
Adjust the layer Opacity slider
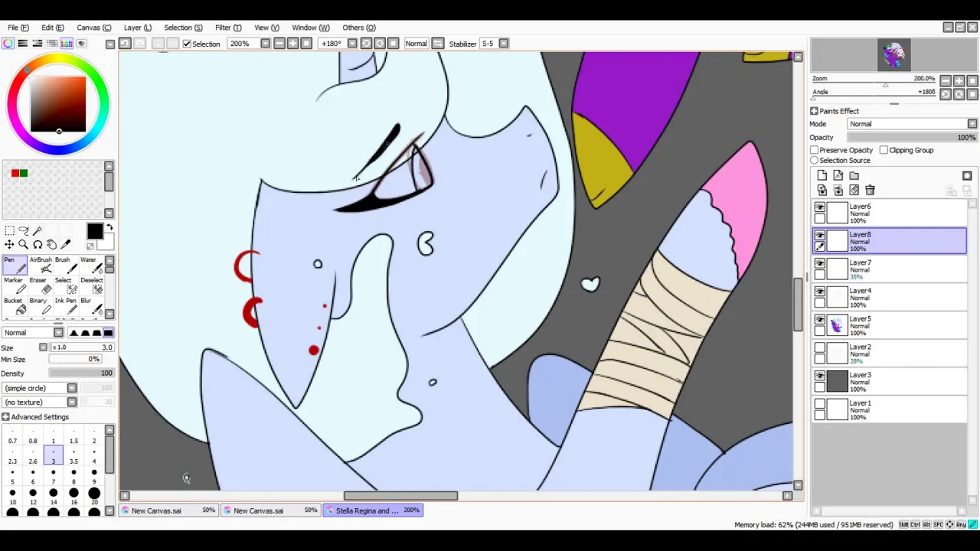(x=911, y=138)
